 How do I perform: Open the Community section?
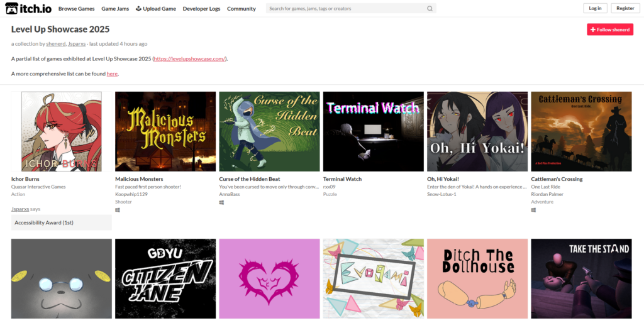tap(241, 9)
